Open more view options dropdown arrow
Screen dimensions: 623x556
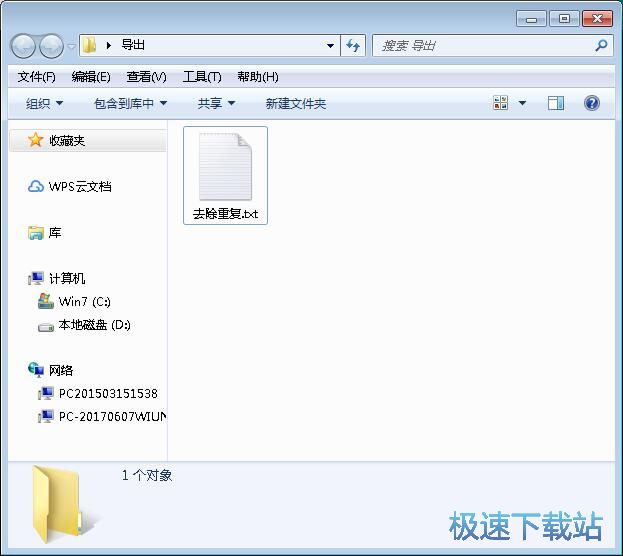click(x=522, y=103)
